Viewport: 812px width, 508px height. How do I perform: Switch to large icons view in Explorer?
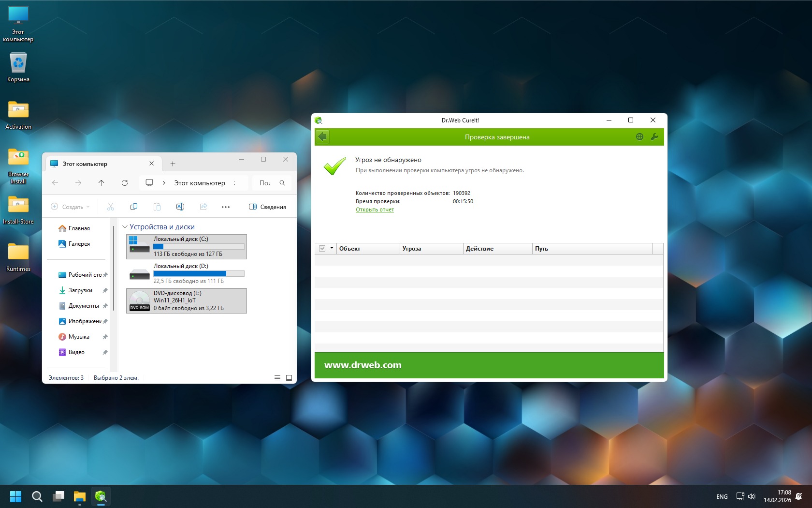click(x=289, y=378)
